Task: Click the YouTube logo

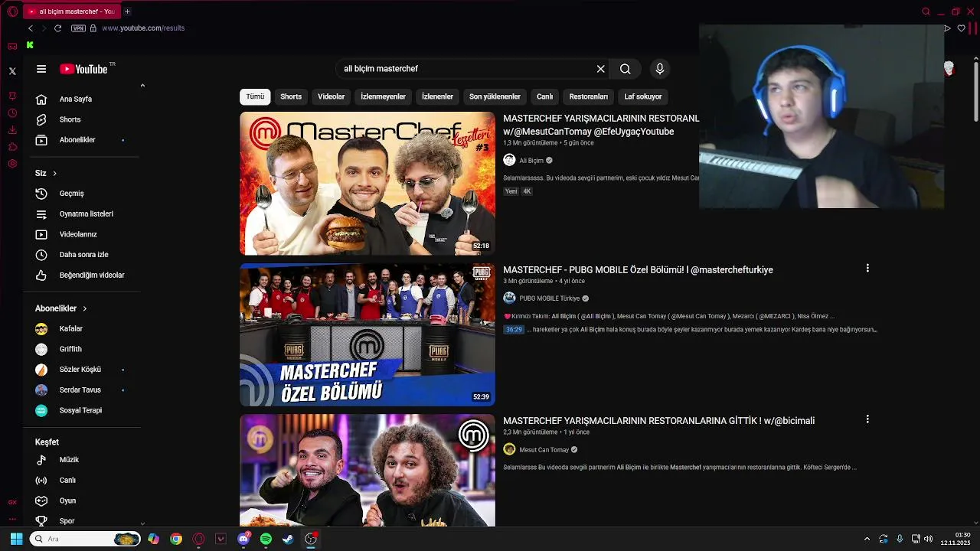Action: coord(83,69)
